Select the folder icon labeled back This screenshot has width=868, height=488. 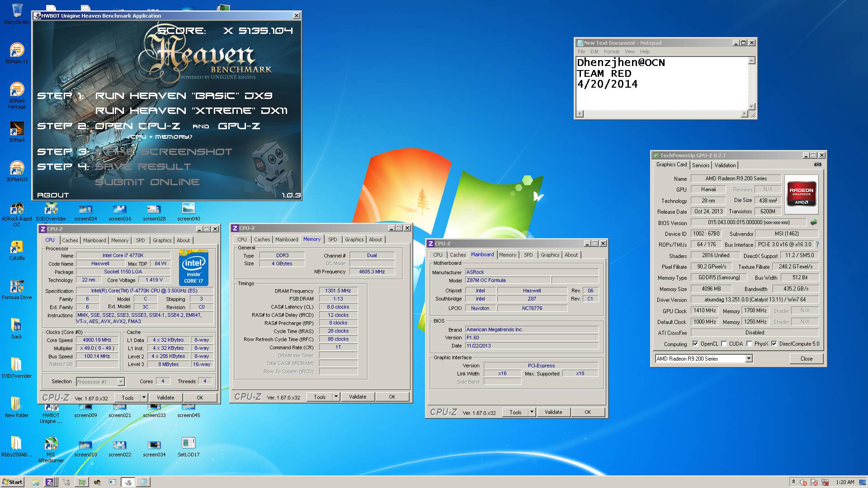pyautogui.click(x=17, y=328)
